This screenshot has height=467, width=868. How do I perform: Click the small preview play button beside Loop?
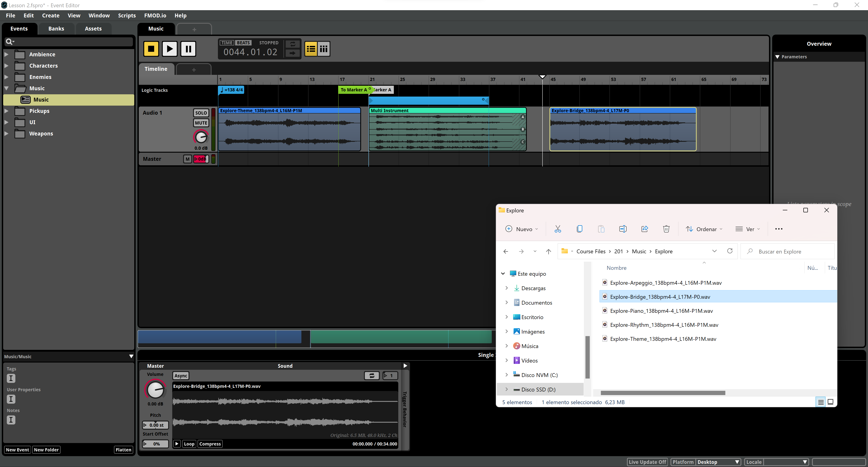[x=177, y=444]
